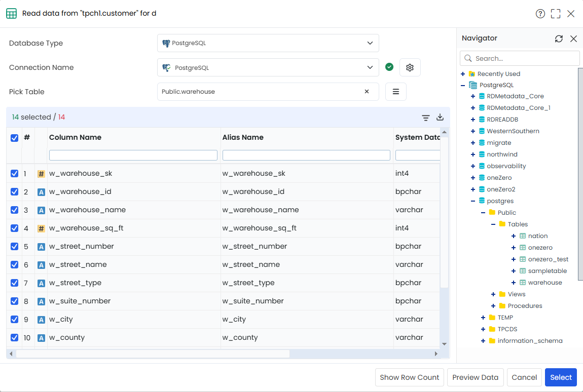Open the Database Type dropdown
The width and height of the screenshot is (583, 392).
point(268,43)
